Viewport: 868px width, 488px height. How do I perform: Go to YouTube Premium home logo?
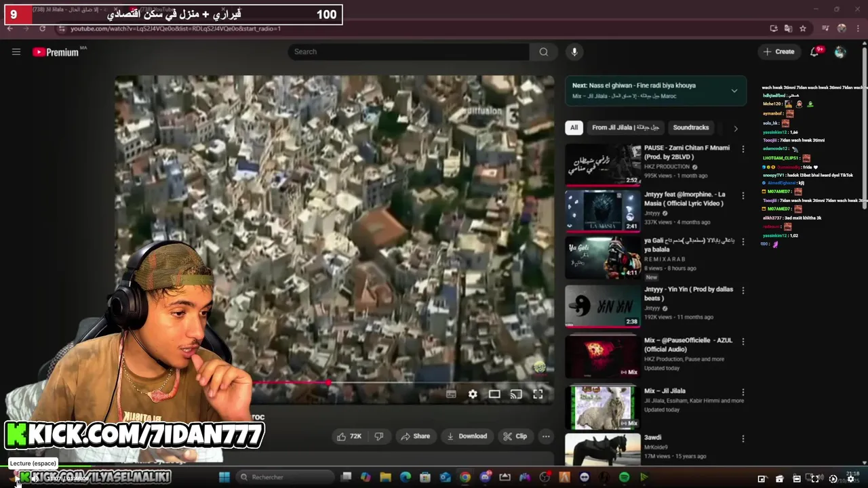[x=56, y=52]
